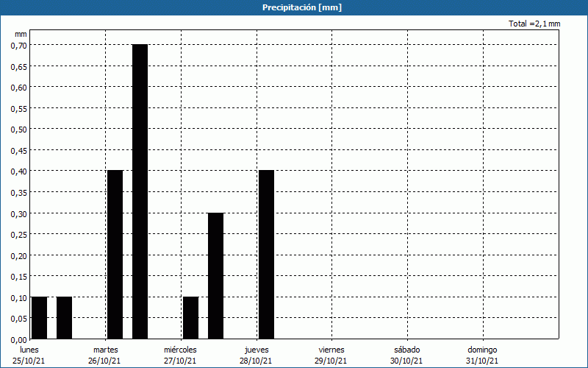Click the 0,65 axis value
The width and height of the screenshot is (588, 368).
point(18,66)
